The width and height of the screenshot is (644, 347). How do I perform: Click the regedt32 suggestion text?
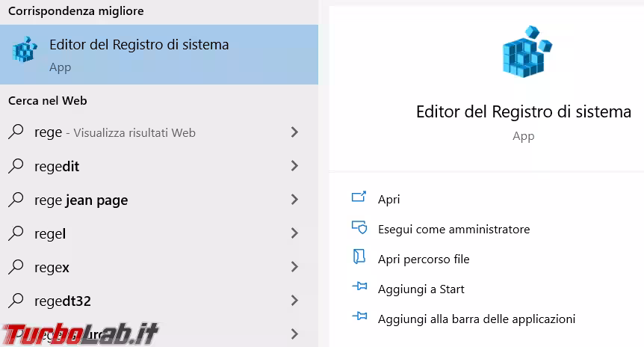pos(63,301)
